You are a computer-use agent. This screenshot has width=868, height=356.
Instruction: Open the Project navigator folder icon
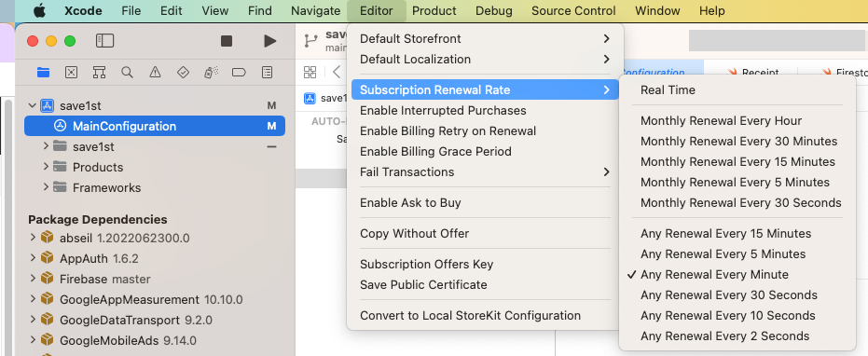[x=43, y=72]
